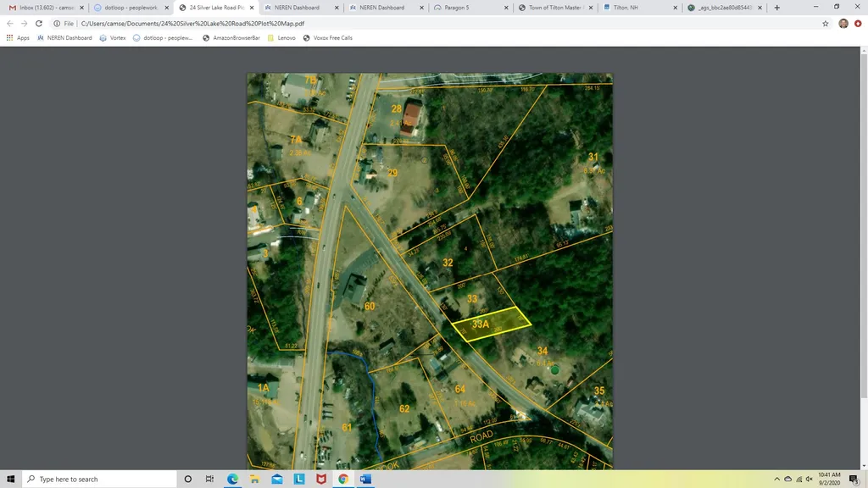The height and width of the screenshot is (488, 868).
Task: Click the OneDrive cloud tray icon
Action: pyautogui.click(x=787, y=480)
